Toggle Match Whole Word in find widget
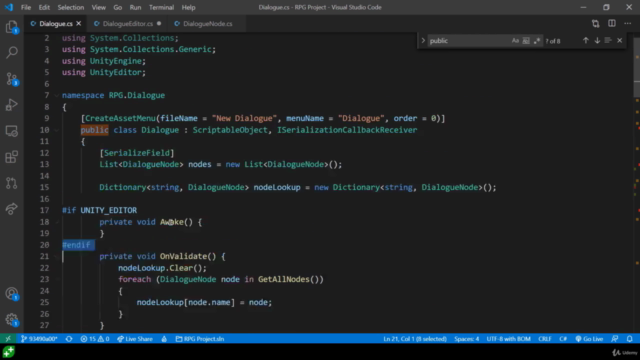This screenshot has width=640, height=360. [526, 40]
